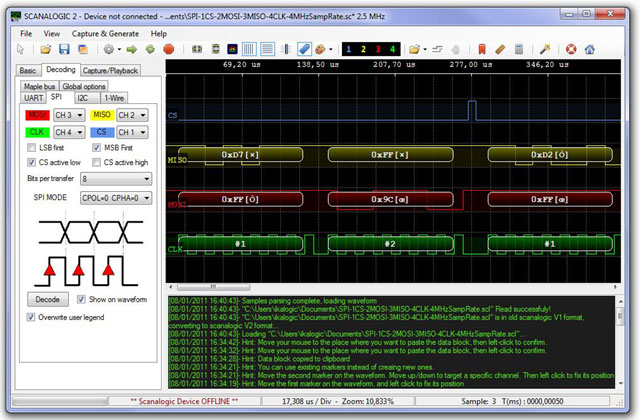The height and width of the screenshot is (420, 640).
Task: Click red MOSI color label
Action: pos(37,115)
